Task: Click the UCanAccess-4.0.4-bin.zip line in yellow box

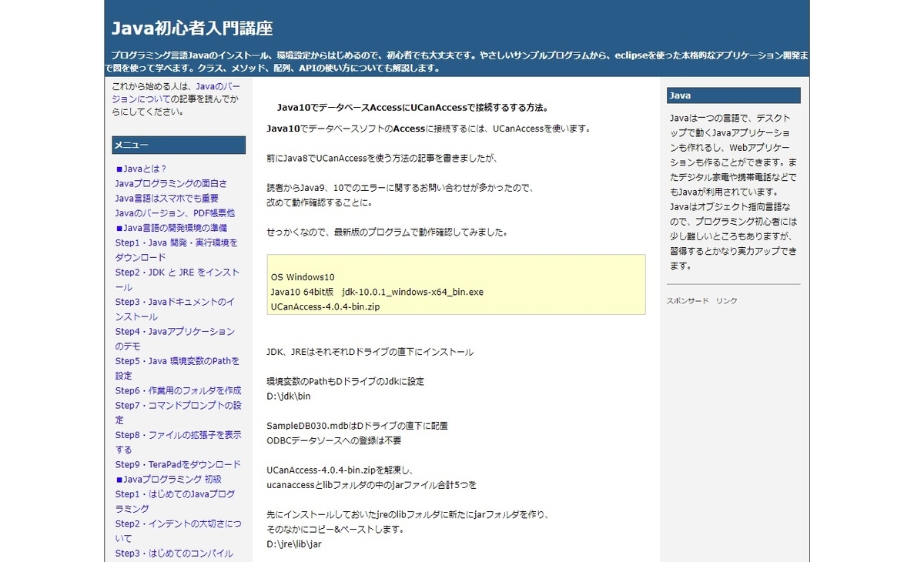Action: point(325,306)
